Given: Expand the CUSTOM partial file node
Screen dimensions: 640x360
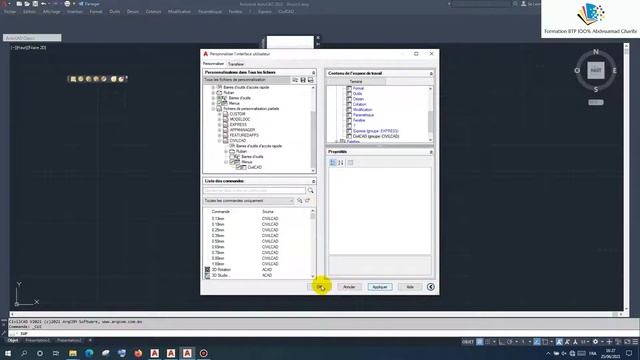Looking at the screenshot, I should tap(220, 114).
